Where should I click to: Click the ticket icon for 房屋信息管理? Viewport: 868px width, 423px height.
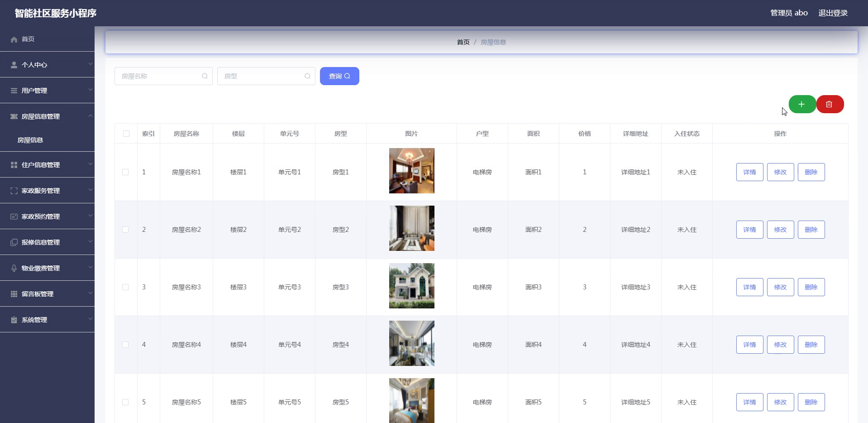pos(14,117)
